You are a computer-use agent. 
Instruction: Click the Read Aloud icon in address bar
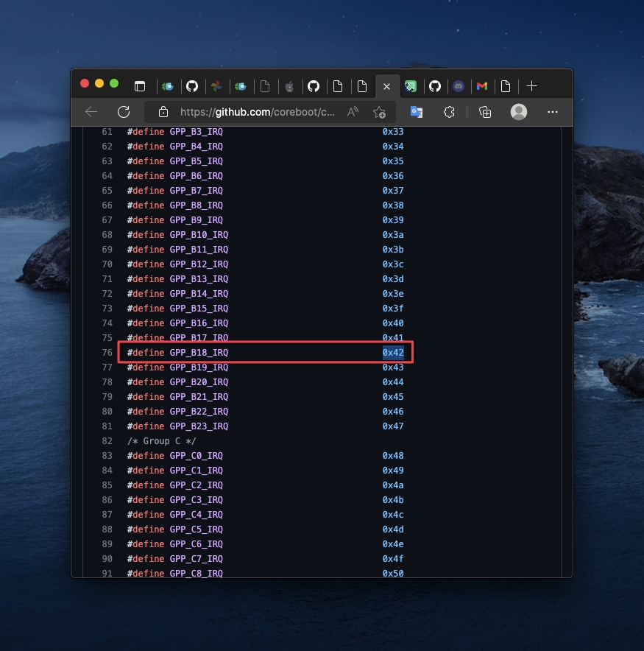[x=353, y=112]
